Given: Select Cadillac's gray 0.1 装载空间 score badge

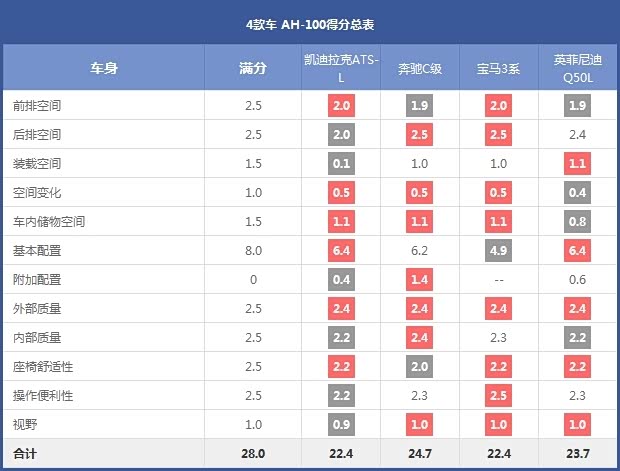Looking at the screenshot, I should point(341,163).
